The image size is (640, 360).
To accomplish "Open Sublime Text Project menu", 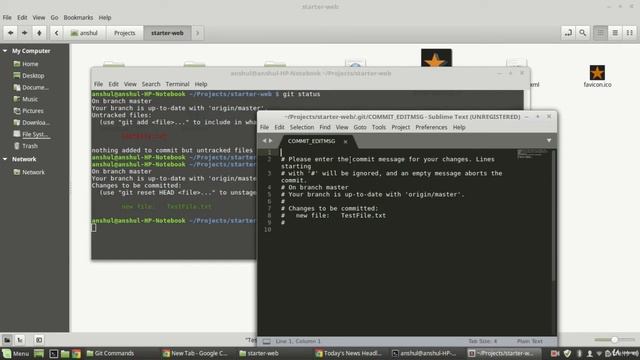I will tap(401, 127).
